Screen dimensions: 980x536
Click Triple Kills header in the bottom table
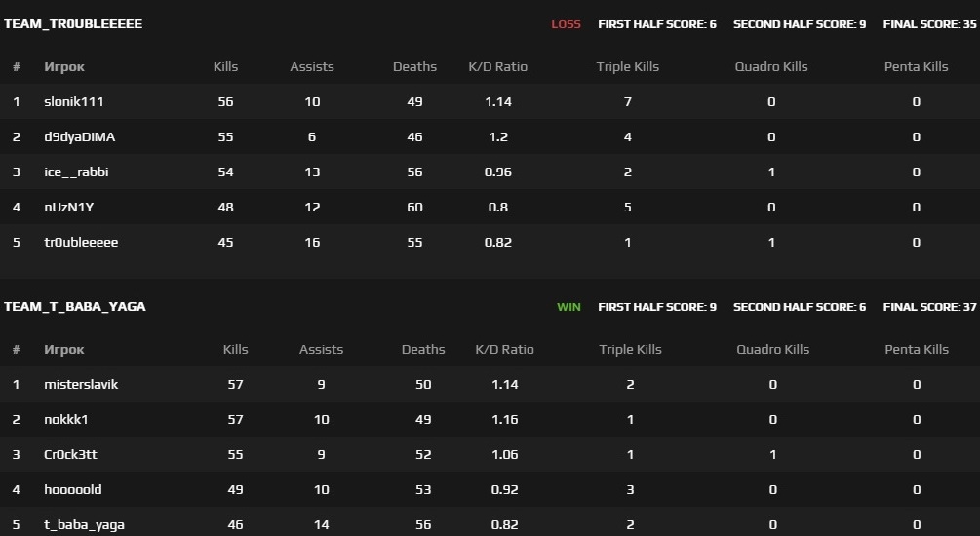(x=630, y=350)
